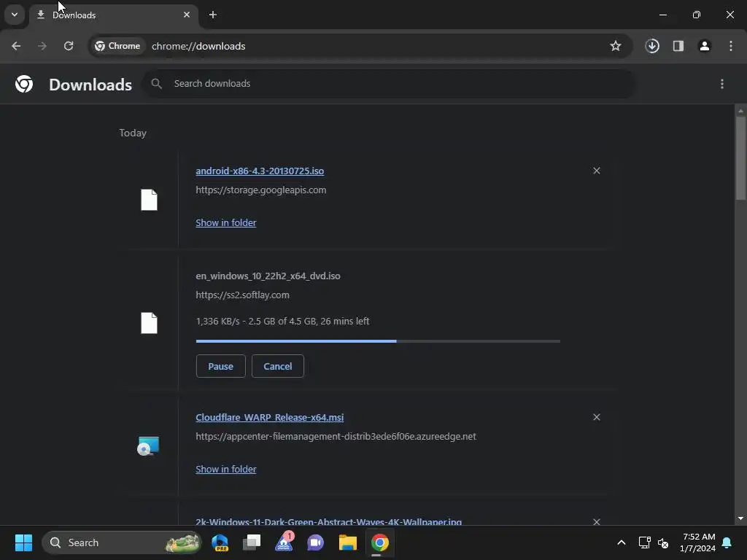Click the azureedge.net source URL text
The image size is (747, 560).
coord(336,437)
